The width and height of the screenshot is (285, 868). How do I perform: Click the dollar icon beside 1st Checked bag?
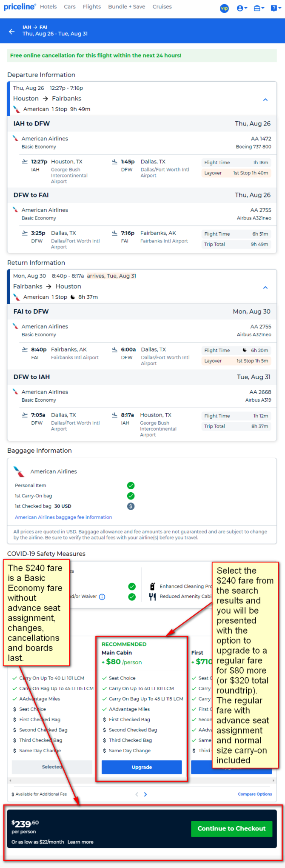click(x=131, y=506)
